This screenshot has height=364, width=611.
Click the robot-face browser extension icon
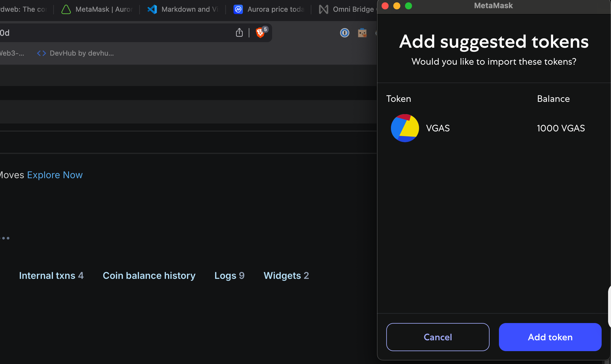tap(362, 33)
